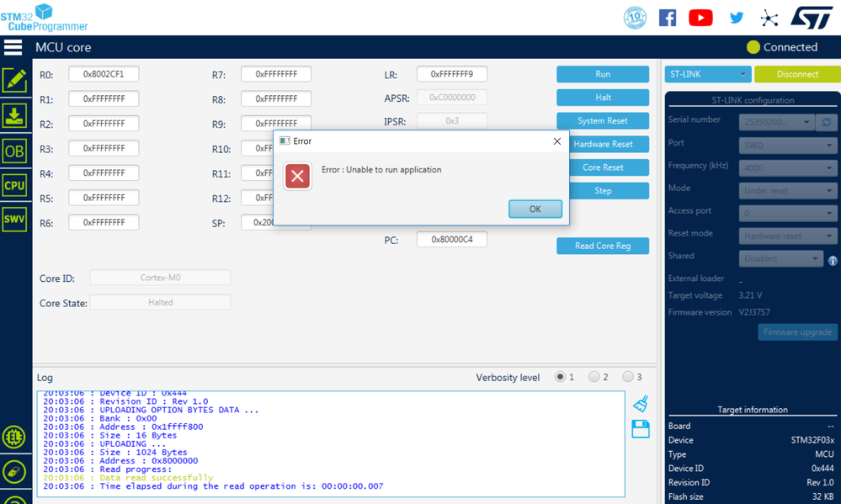The height and width of the screenshot is (504, 841).
Task: Click the ST company logo
Action: [812, 18]
